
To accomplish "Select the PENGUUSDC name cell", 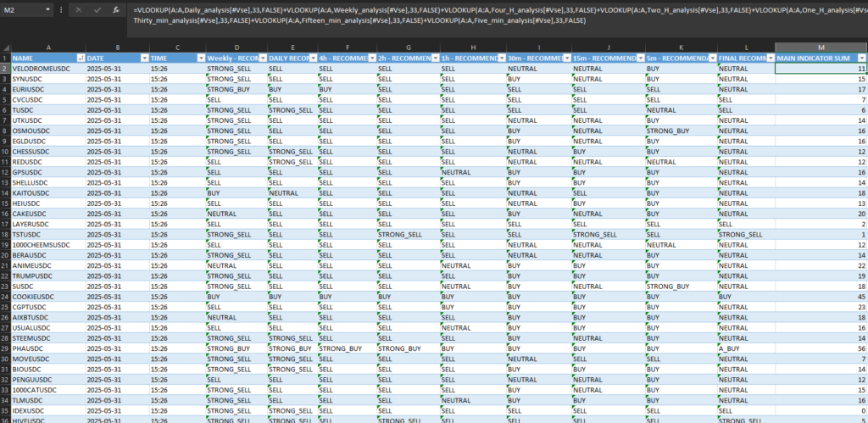I will coord(48,380).
